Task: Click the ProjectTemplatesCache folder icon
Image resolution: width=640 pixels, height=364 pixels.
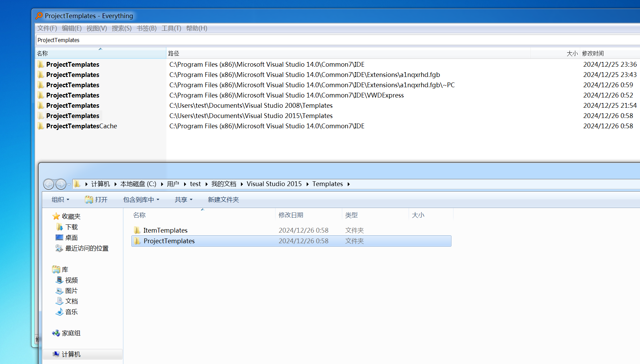Action: pos(41,126)
